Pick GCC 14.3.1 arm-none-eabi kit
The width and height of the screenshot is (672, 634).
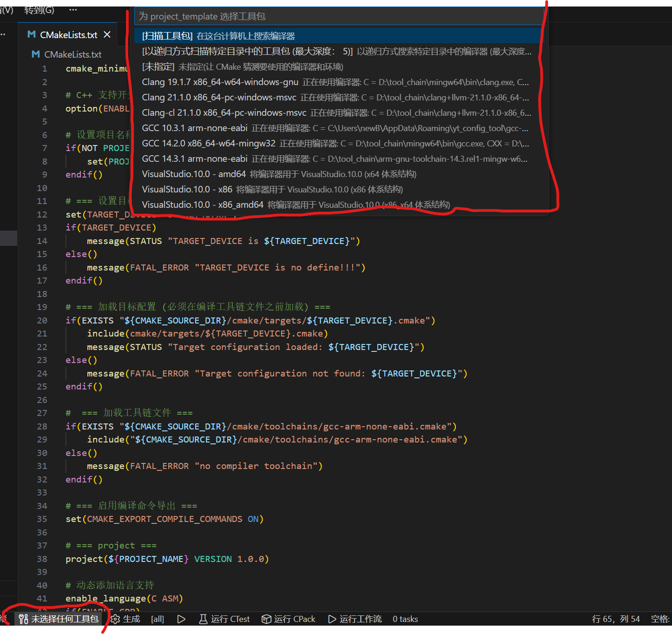coord(195,159)
